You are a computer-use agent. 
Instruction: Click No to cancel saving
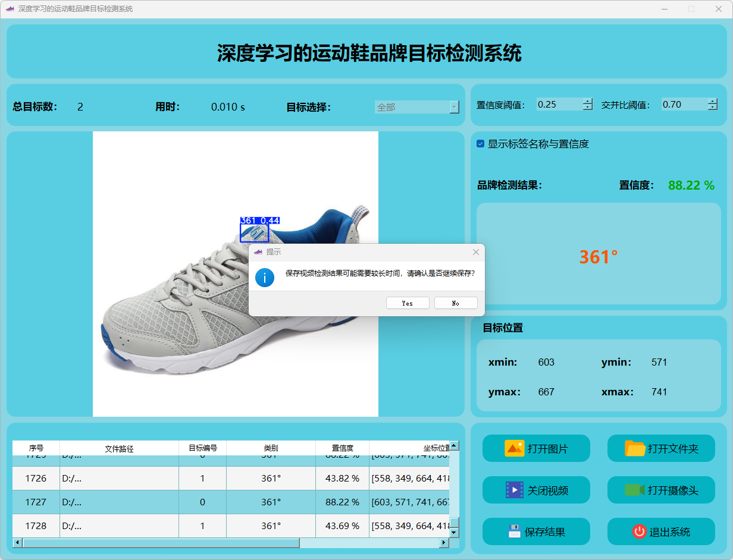point(456,303)
